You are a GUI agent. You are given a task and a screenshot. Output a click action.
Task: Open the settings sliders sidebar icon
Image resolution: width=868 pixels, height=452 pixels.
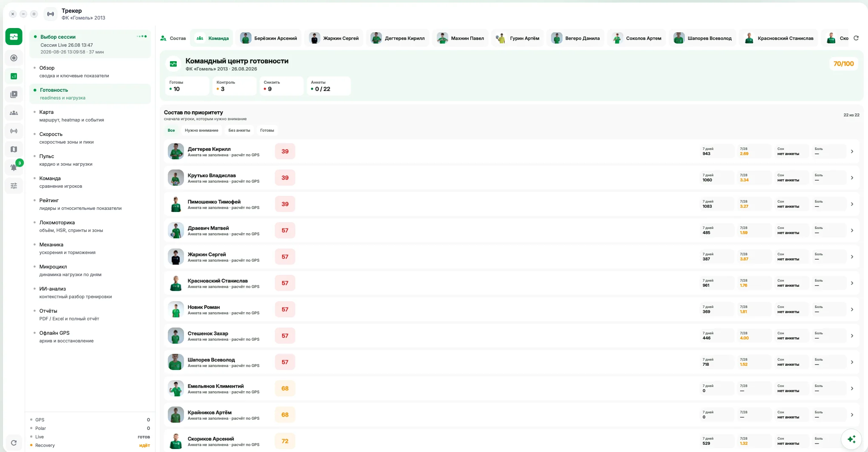point(14,186)
